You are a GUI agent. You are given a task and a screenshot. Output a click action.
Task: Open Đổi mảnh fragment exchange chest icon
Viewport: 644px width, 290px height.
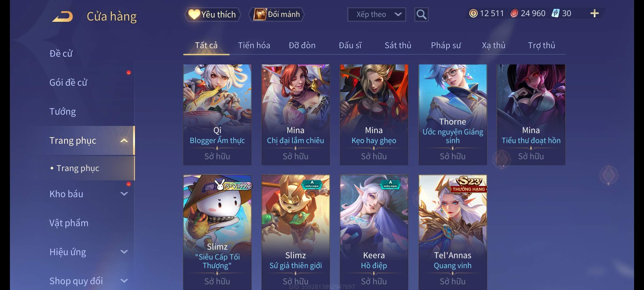click(260, 14)
